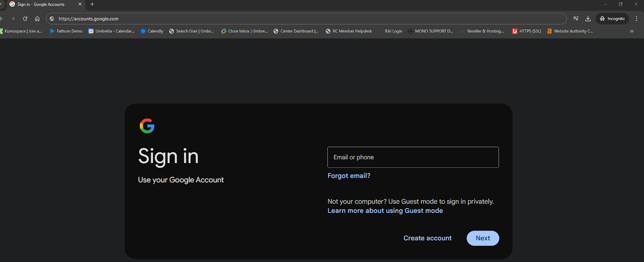The image size is (644, 262).
Task: Click the Create account button
Action: pos(427,238)
